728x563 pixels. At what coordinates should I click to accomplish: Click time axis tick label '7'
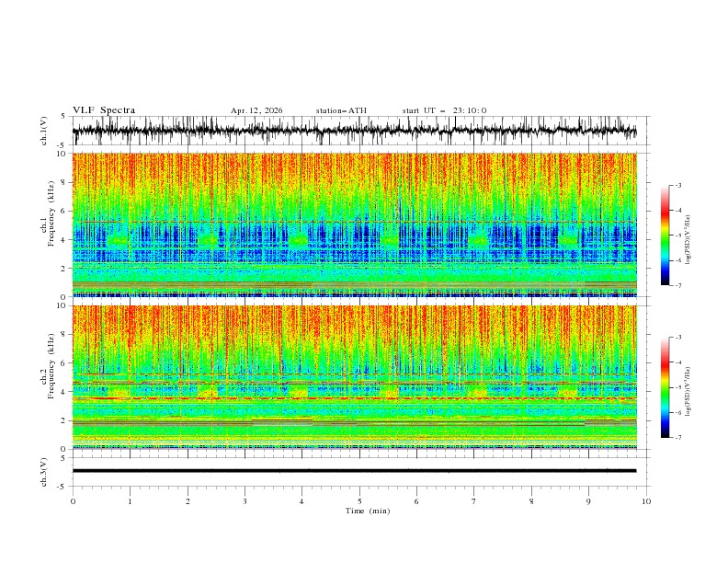coord(473,501)
